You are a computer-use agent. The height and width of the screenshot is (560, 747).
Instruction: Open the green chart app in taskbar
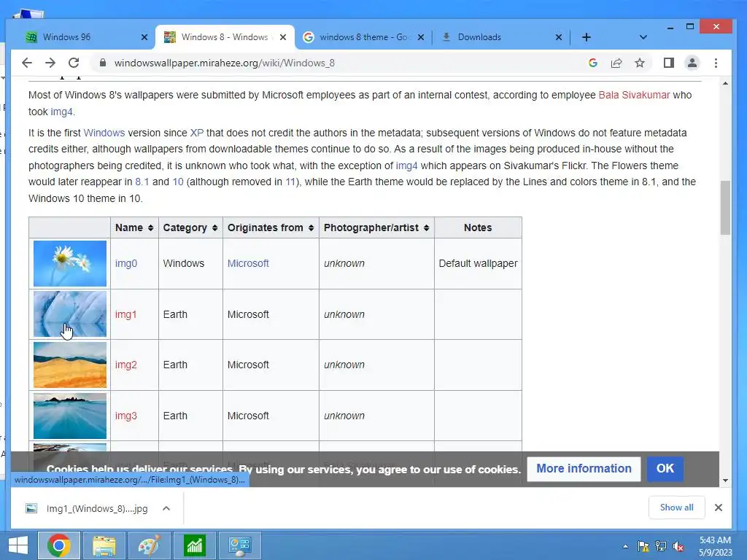194,545
